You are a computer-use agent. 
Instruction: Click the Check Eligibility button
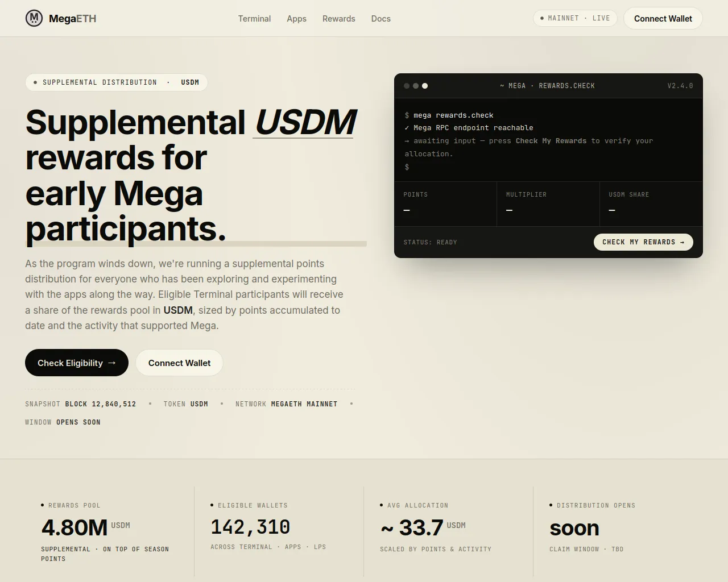click(77, 363)
